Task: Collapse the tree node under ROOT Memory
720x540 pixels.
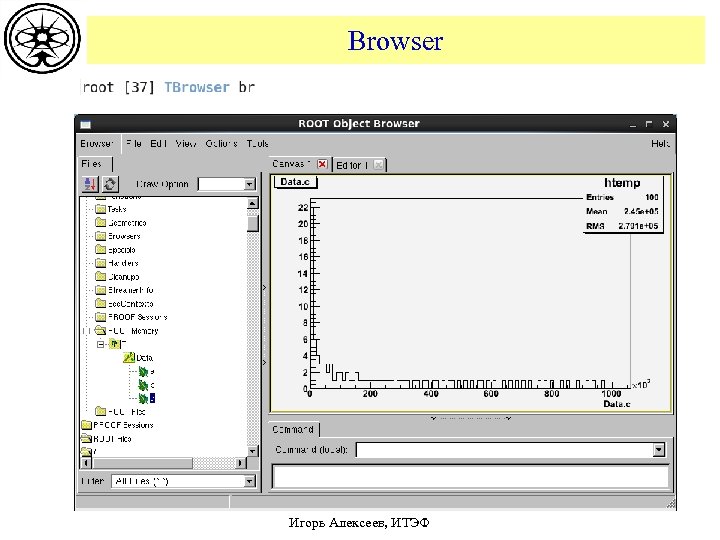Action: pos(100,344)
